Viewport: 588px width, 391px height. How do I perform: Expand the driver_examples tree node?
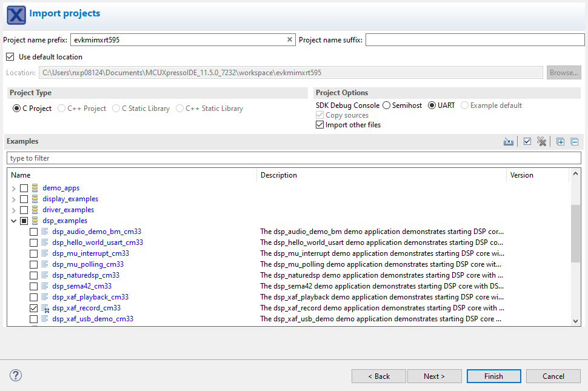pyautogui.click(x=14, y=210)
